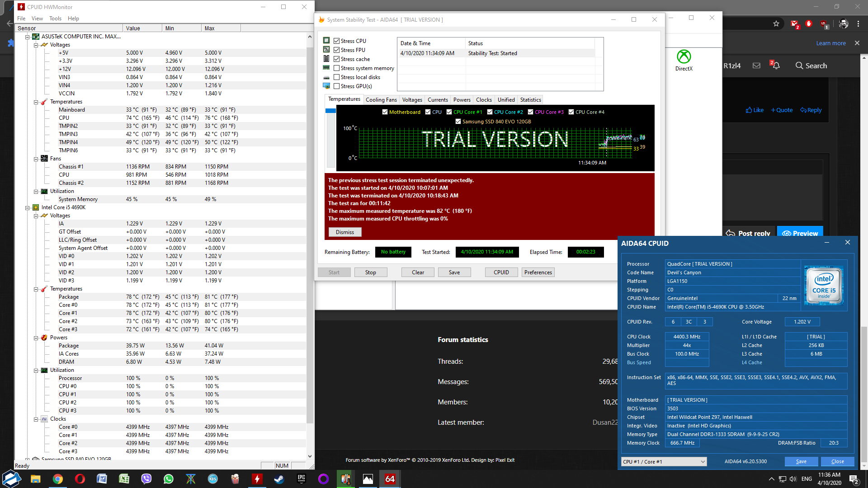Collapse the ASUSTeK Temperatures group
Viewport: 868px width, 488px height.
tap(36, 102)
